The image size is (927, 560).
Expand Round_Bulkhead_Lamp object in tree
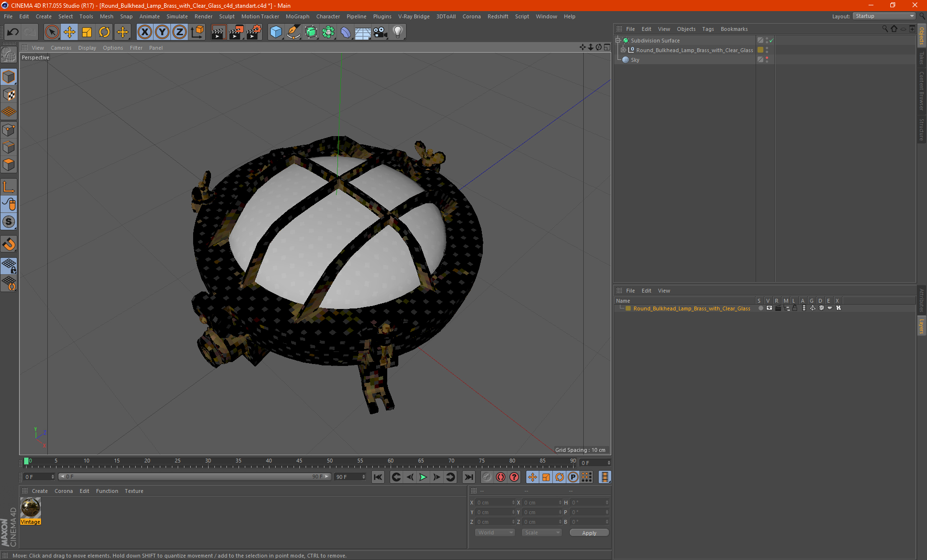click(623, 50)
